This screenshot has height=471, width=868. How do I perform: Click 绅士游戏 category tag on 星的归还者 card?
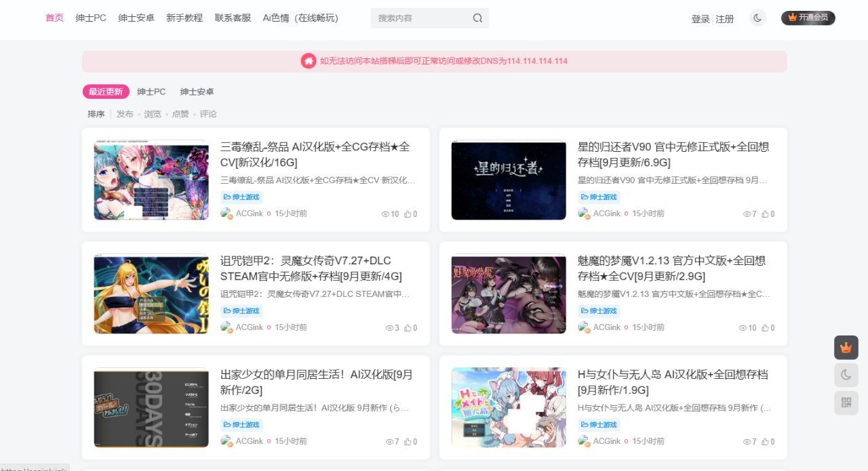coord(599,197)
